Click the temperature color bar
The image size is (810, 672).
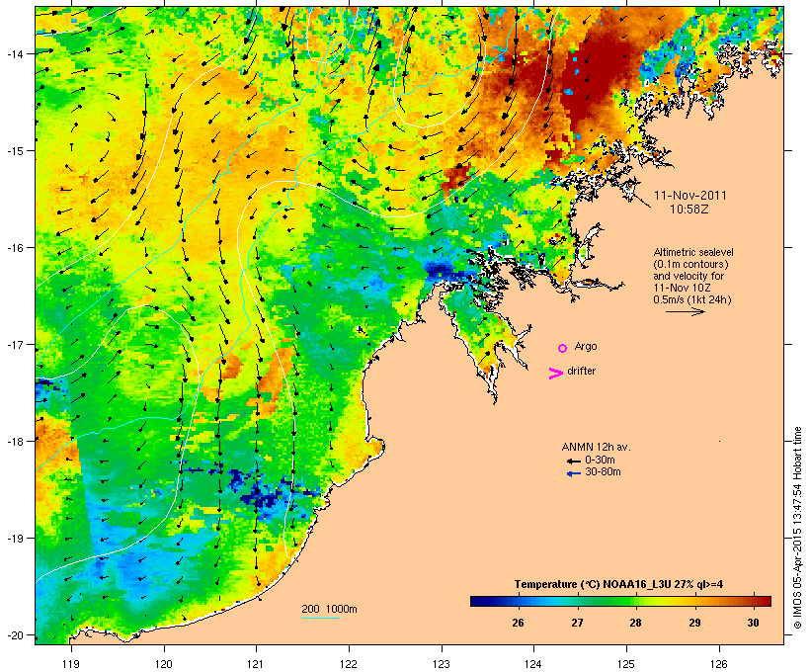[620, 601]
